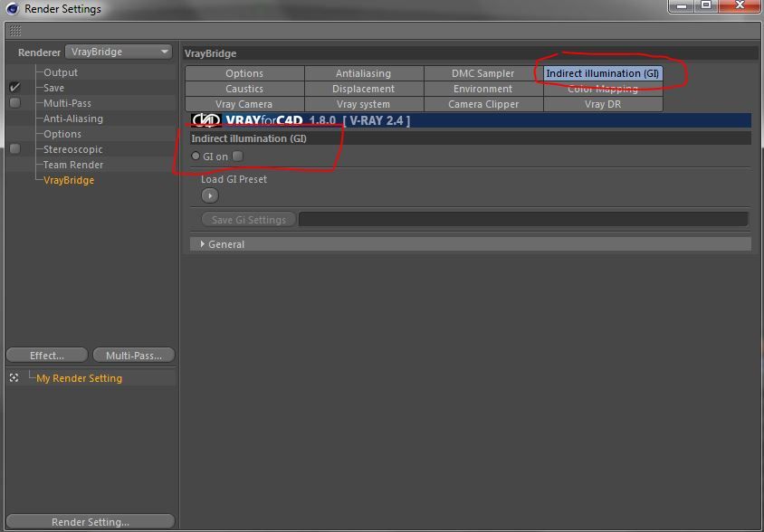The image size is (764, 532).
Task: Open the Caustics tab
Action: click(x=244, y=89)
